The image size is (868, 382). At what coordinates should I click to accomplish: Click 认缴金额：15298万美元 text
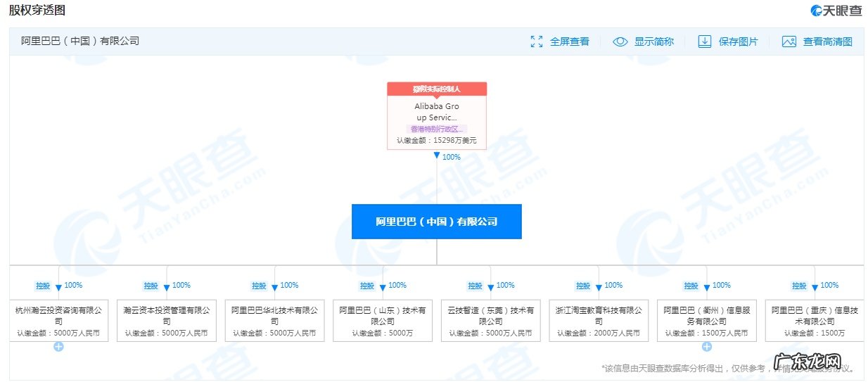point(437,141)
